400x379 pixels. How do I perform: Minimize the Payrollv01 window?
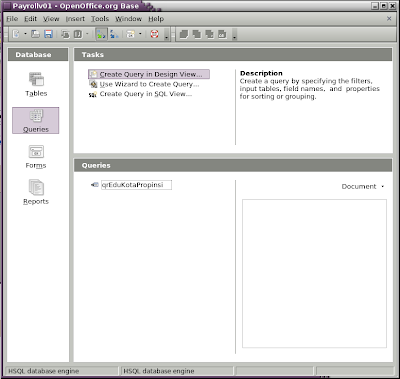coord(375,6)
